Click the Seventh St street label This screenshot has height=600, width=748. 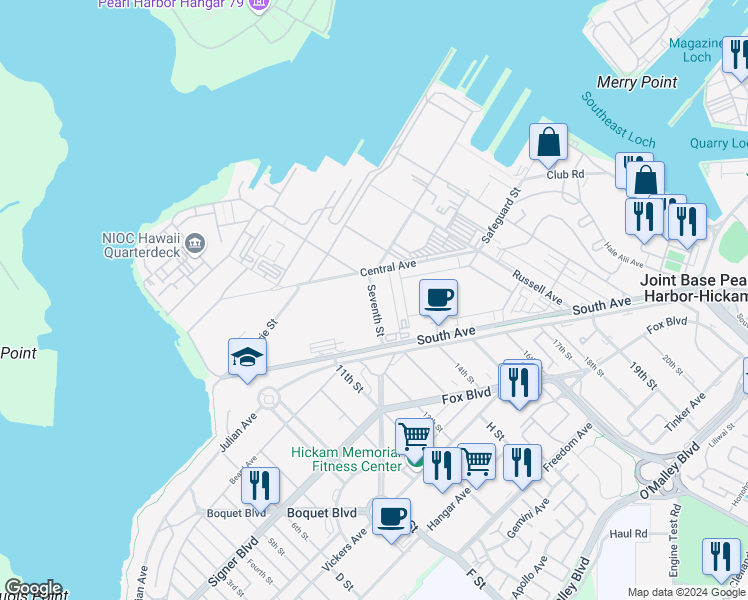click(x=375, y=310)
